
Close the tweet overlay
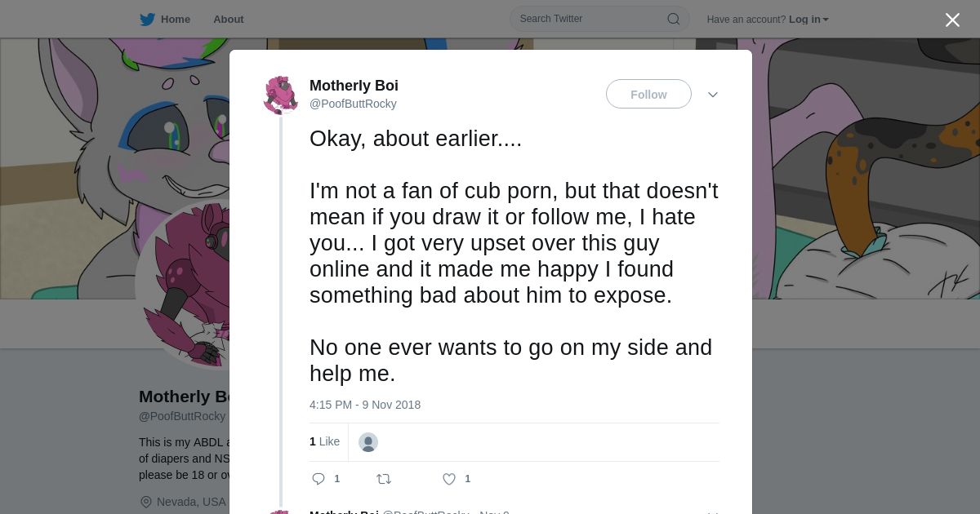[x=952, y=20]
